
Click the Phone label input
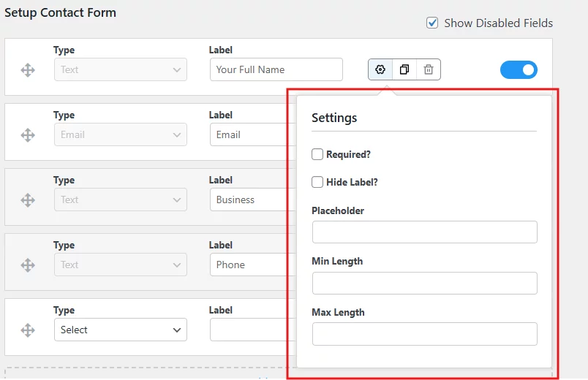253,265
